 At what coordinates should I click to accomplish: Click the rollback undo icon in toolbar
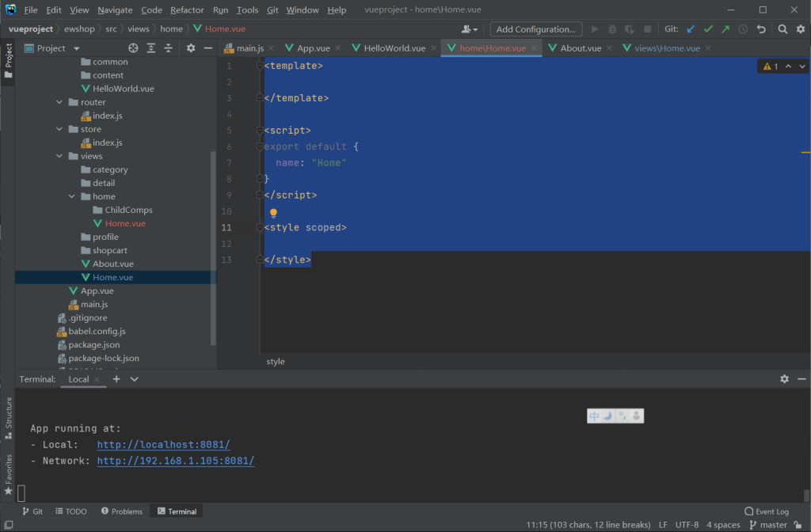[761, 29]
